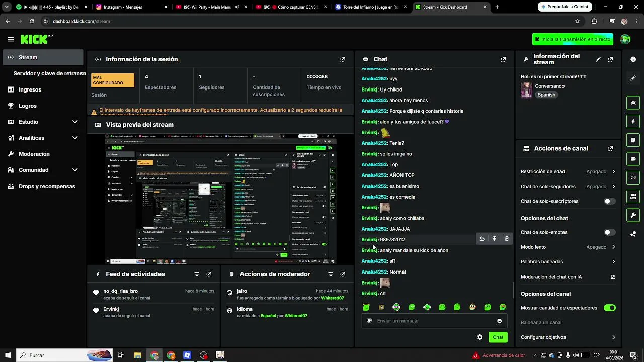Pin the 989782012 chat message
The image size is (644, 362).
pyautogui.click(x=494, y=239)
